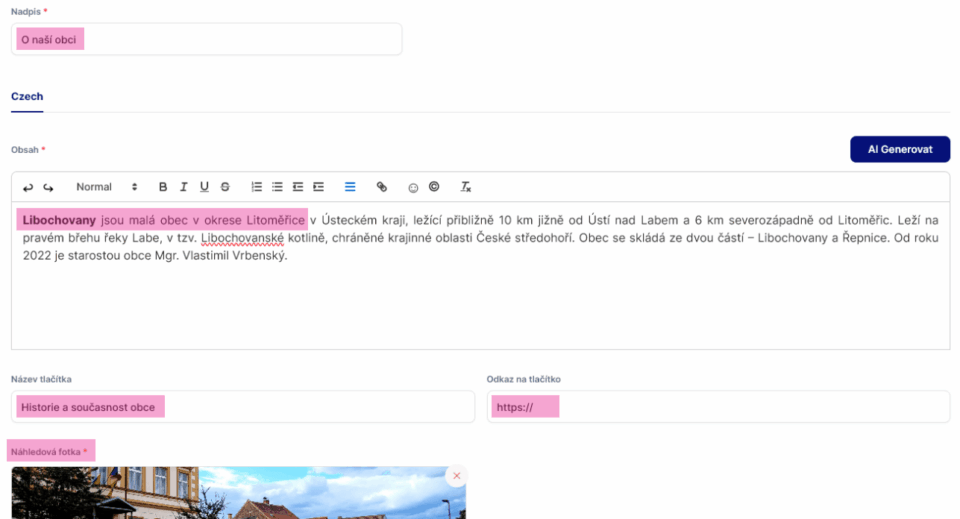The image size is (960, 519).
Task: Toggle italic formatting in the editor
Action: 184,187
